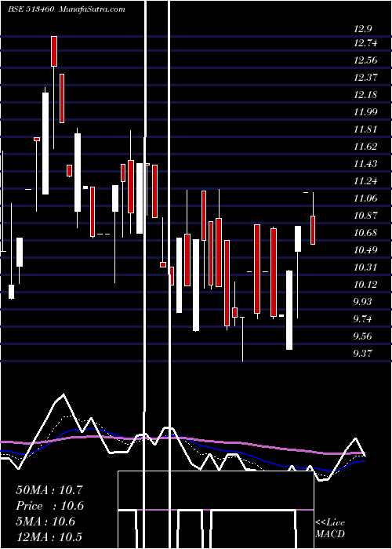Click the 12.9 price axis label

[x=363, y=29]
